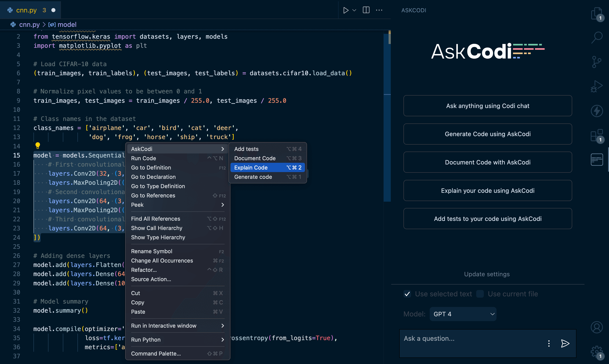Open Source Control branch icon

[x=597, y=62]
